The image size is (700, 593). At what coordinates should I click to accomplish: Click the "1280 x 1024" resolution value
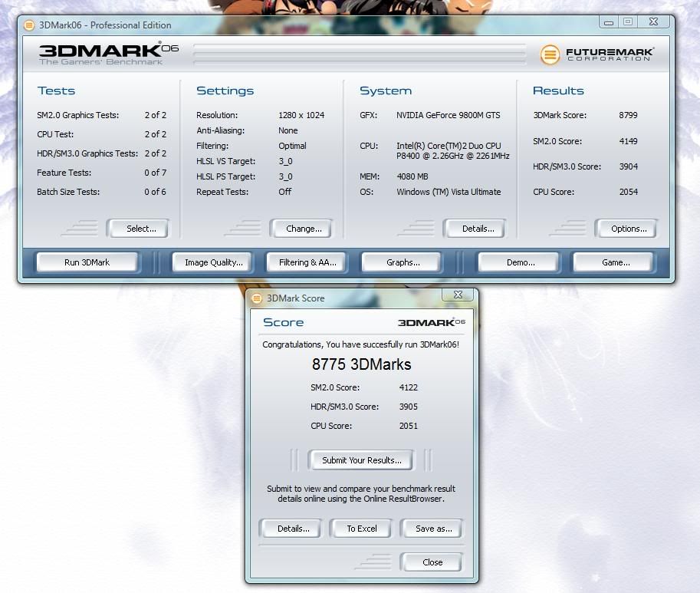(x=301, y=115)
